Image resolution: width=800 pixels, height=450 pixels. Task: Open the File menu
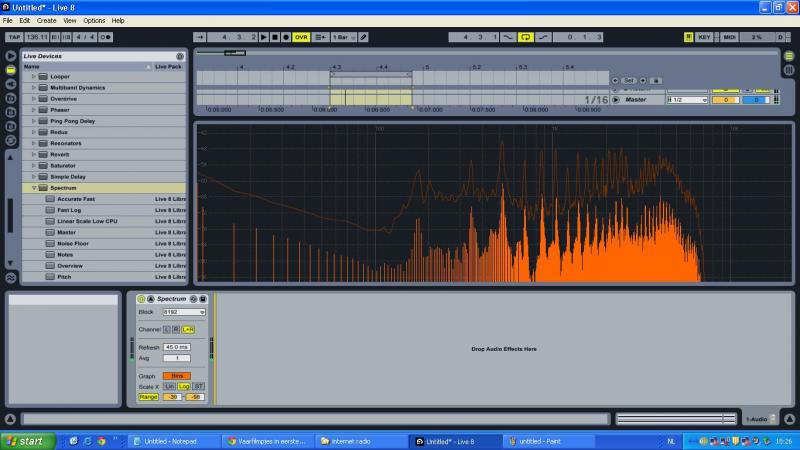[x=8, y=20]
